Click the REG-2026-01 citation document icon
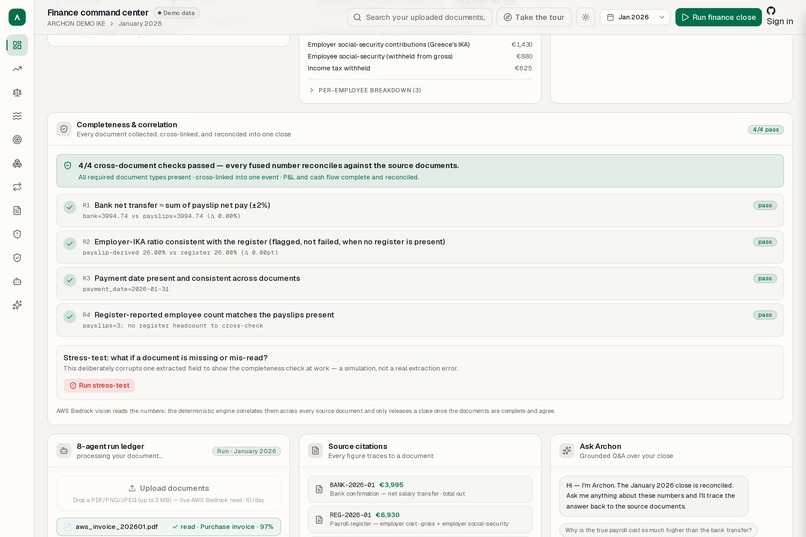 click(319, 520)
